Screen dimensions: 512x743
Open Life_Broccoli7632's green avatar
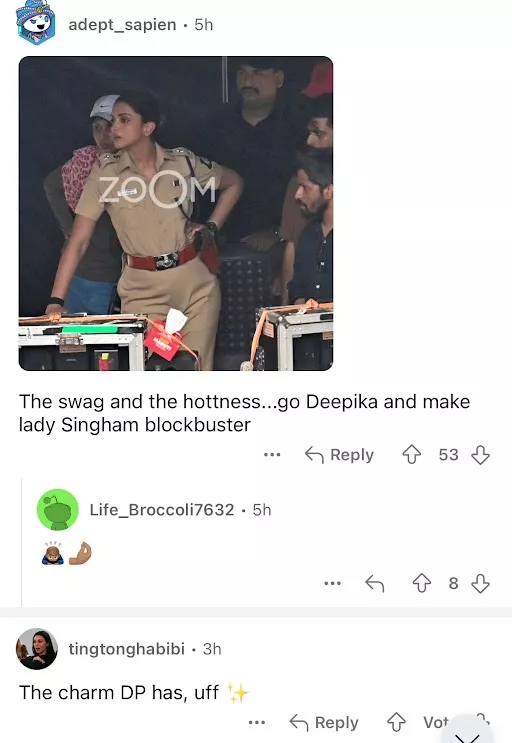58,509
